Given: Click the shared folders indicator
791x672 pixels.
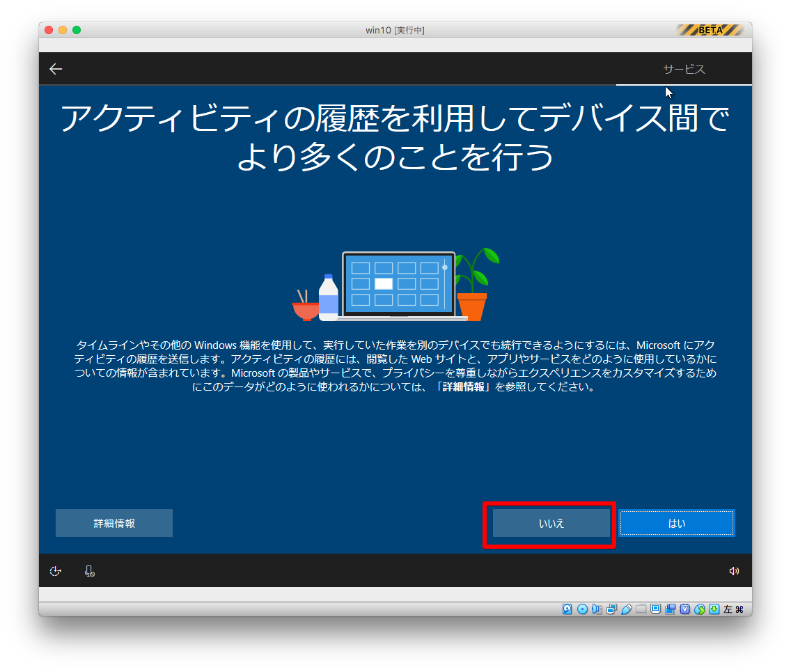Looking at the screenshot, I should 641,609.
